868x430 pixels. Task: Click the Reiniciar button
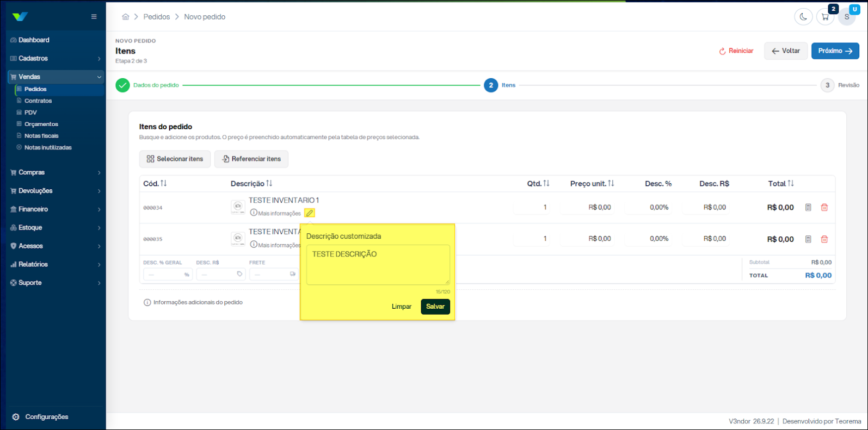tap(736, 51)
